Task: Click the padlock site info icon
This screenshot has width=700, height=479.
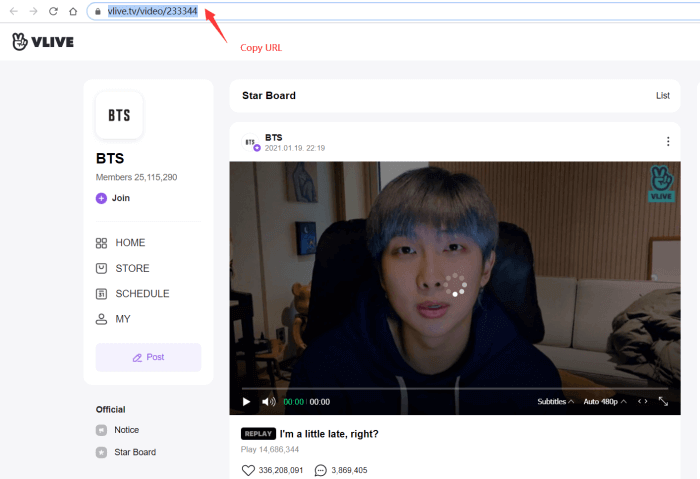Action: [x=98, y=12]
